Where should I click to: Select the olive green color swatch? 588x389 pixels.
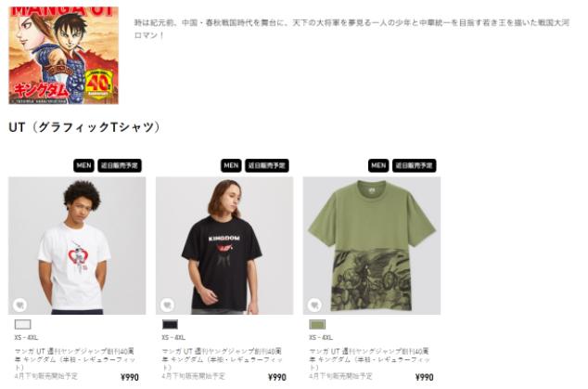[x=317, y=324]
